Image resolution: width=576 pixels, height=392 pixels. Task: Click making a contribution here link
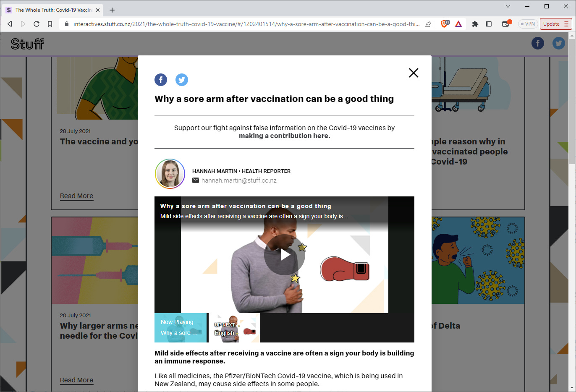(x=284, y=136)
